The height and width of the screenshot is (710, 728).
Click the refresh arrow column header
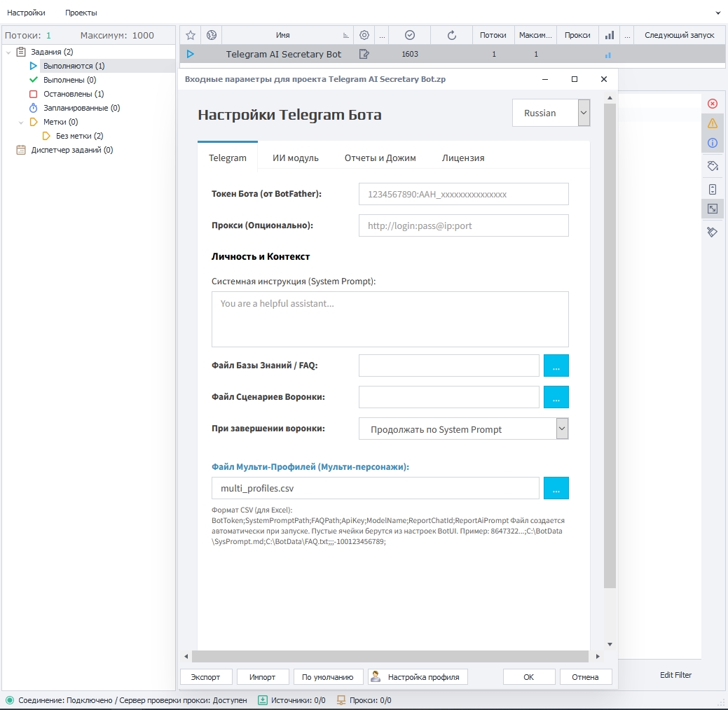click(452, 35)
